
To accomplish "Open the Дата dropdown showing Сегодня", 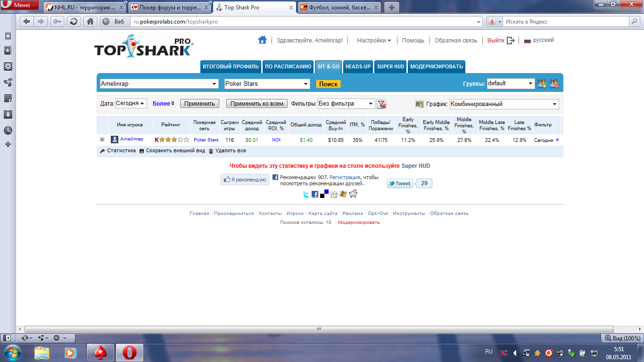I will [x=131, y=104].
